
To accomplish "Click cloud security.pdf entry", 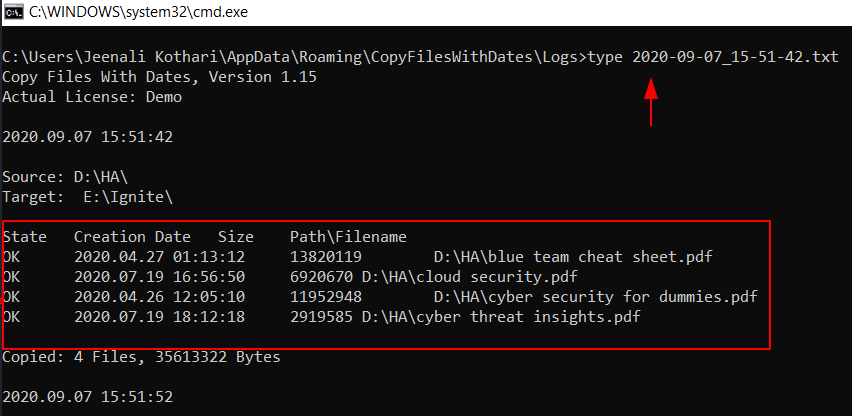I will [469, 277].
